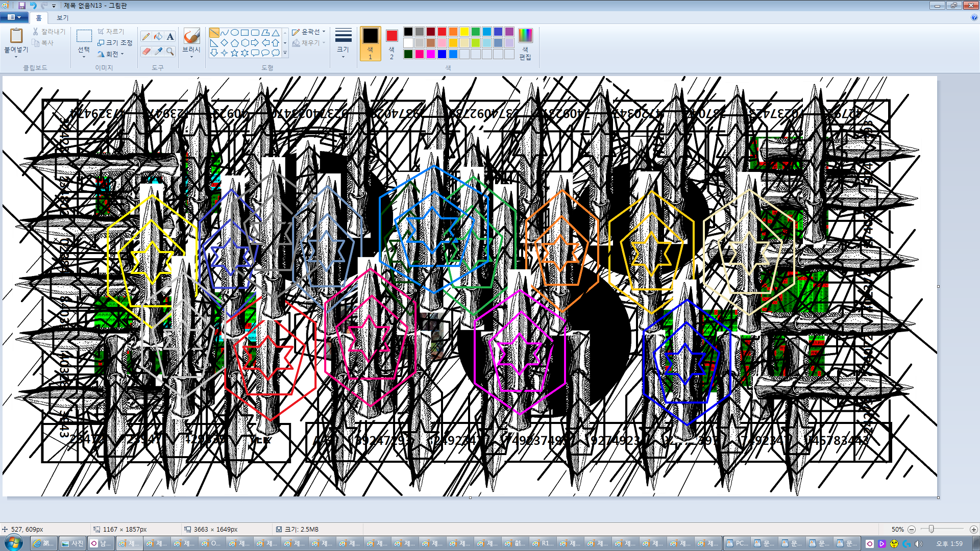This screenshot has width=980, height=551.
Task: Open Internet Explorer from the taskbar
Action: 43,543
